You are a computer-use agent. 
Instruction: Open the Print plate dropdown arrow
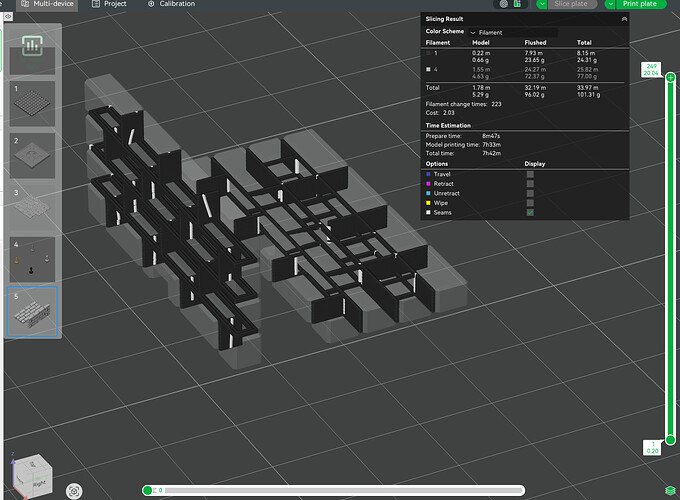click(610, 4)
